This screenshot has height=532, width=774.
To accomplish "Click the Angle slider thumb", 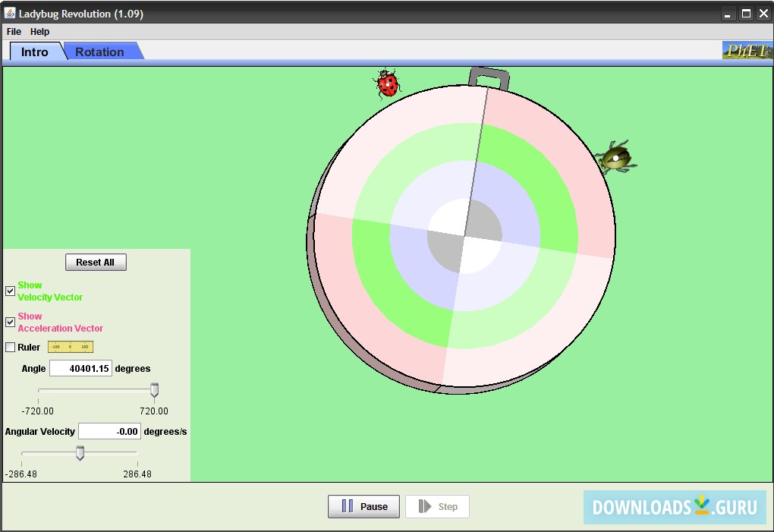I will 154,390.
